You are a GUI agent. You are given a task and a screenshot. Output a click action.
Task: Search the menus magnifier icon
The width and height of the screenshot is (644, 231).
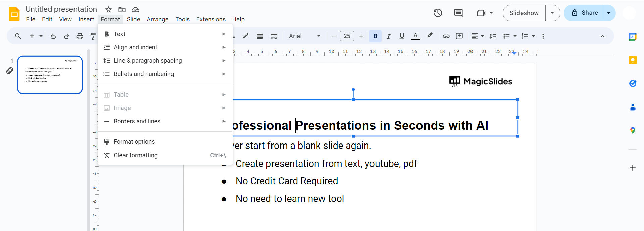coord(18,36)
